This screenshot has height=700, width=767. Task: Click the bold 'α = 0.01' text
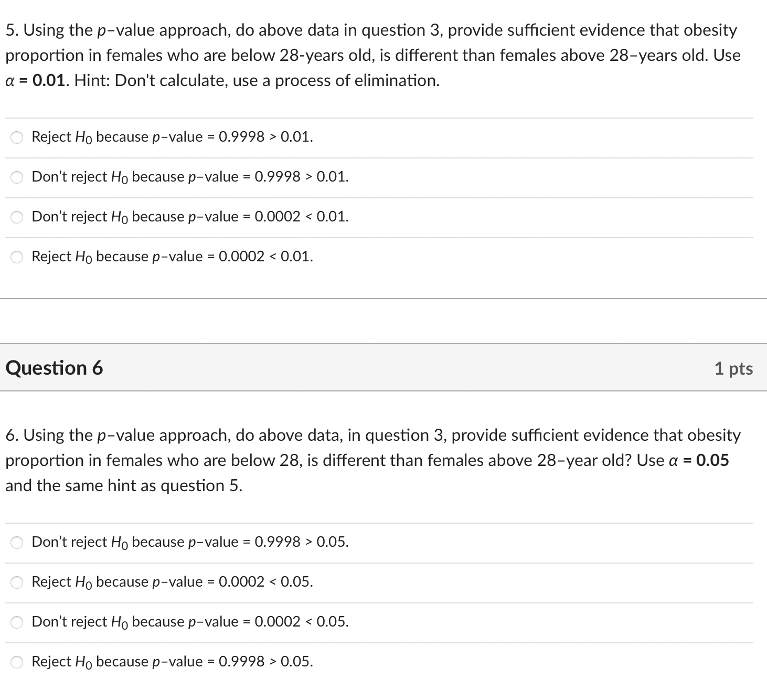coord(36,80)
